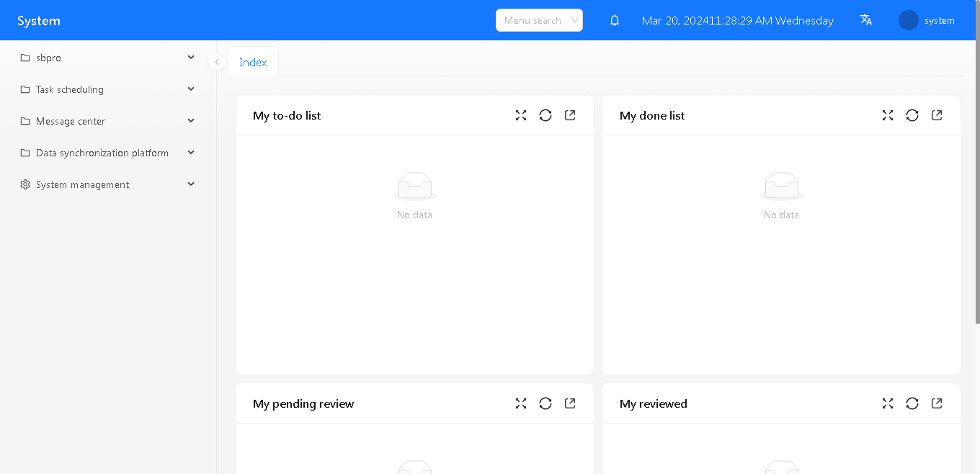Open My pending review in new window
Viewport: 980px width, 474px height.
click(570, 403)
